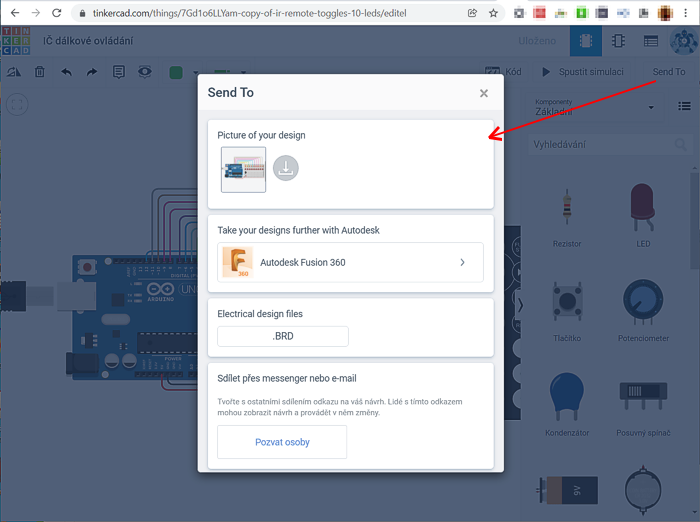Redo the last action

click(92, 71)
